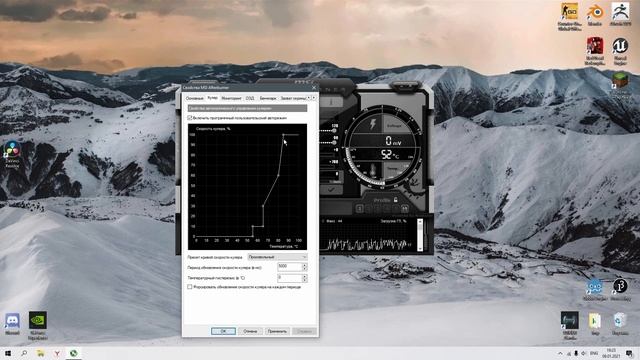
Task: Click the monitoring graph vertical scrollbar
Action: (420, 235)
